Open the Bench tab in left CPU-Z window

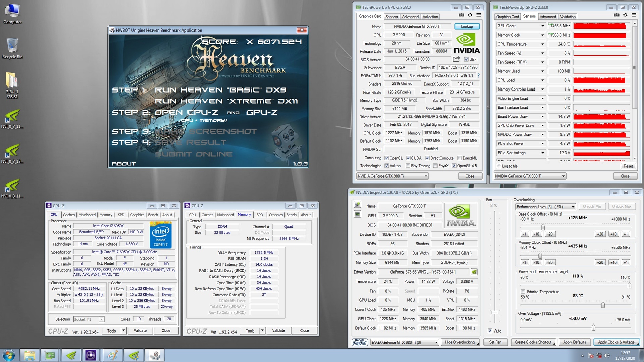(153, 215)
